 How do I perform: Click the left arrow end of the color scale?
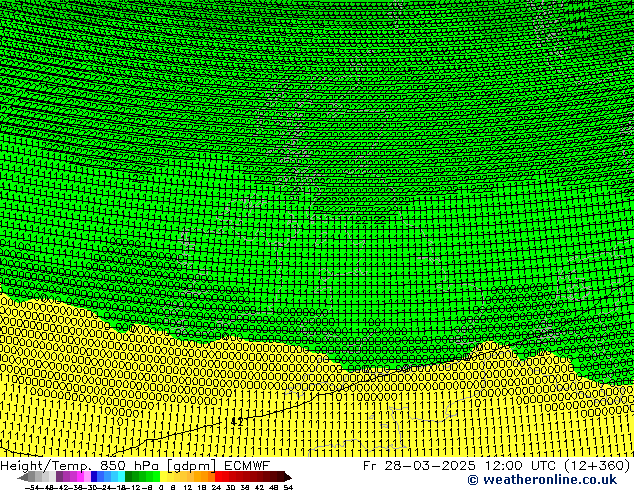click(23, 477)
